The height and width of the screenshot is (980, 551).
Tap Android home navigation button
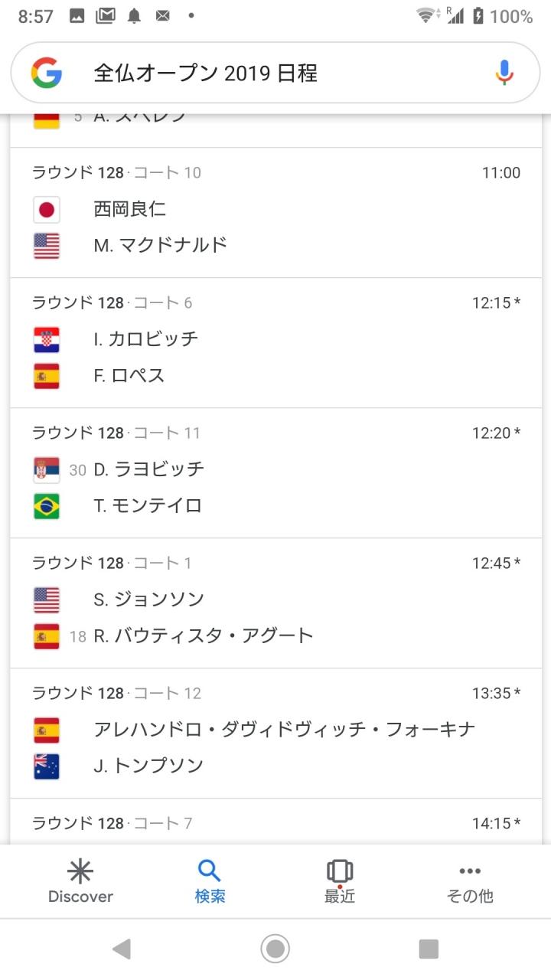pos(275,949)
